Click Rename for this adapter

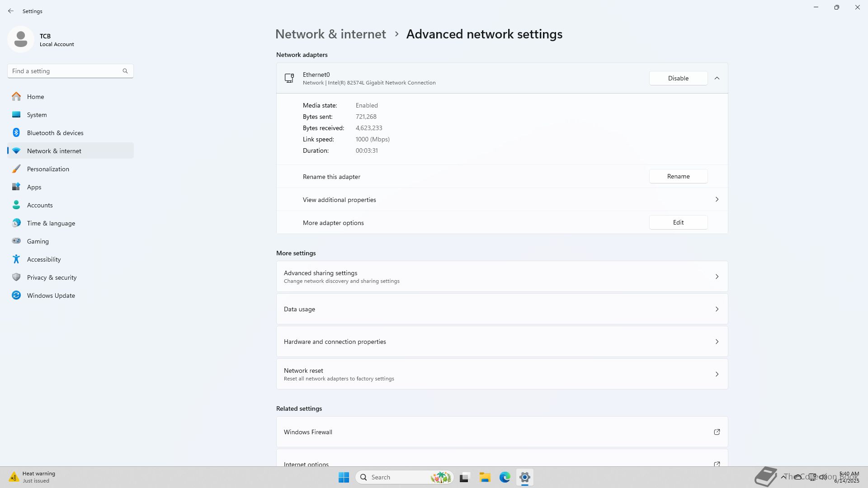tap(678, 177)
